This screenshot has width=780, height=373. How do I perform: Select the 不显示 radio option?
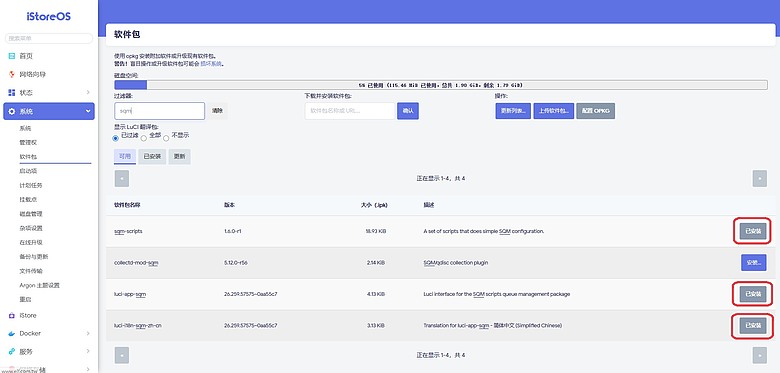[x=166, y=138]
